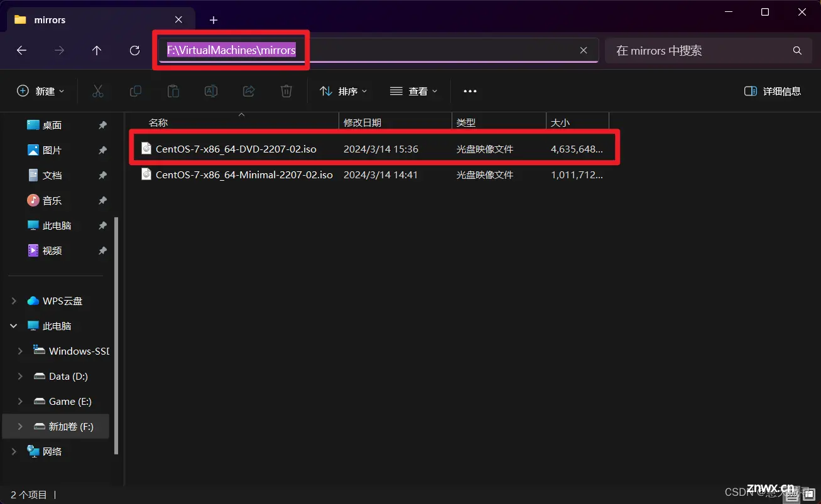Click the pin icon beside 图片
This screenshot has height=504, width=821.
point(102,150)
